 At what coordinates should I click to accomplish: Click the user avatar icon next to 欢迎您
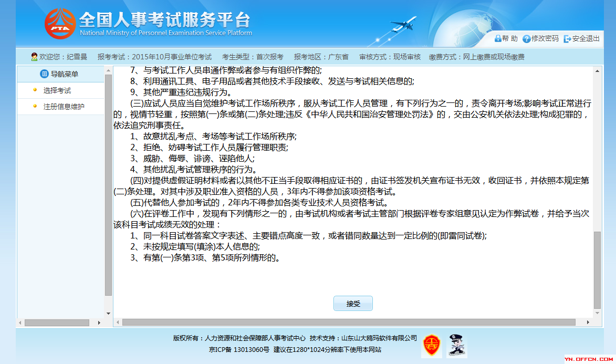click(x=34, y=57)
